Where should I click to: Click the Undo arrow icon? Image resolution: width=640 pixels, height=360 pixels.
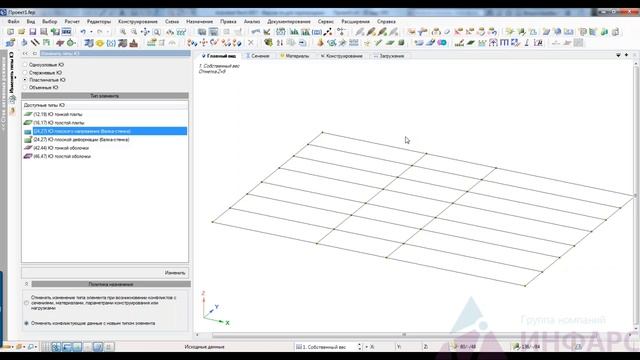83,31
